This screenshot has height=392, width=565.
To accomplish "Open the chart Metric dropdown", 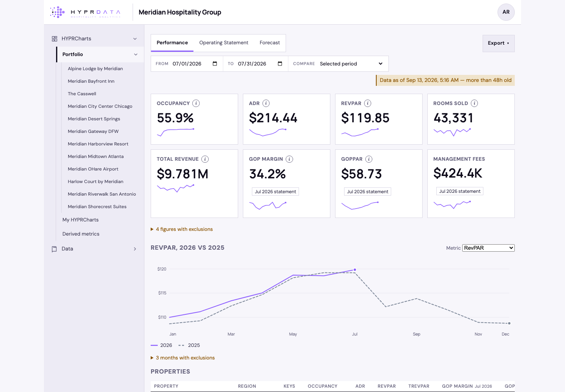I will click(x=488, y=248).
